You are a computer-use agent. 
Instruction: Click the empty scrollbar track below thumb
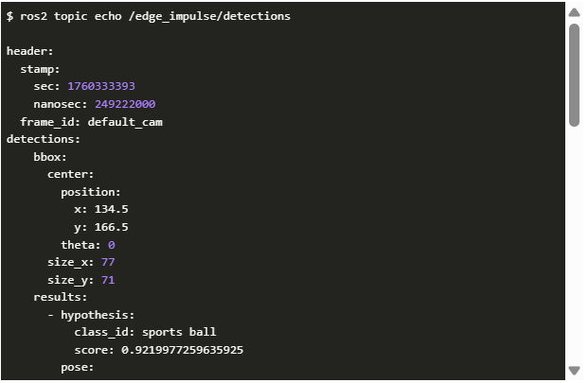pos(574,246)
